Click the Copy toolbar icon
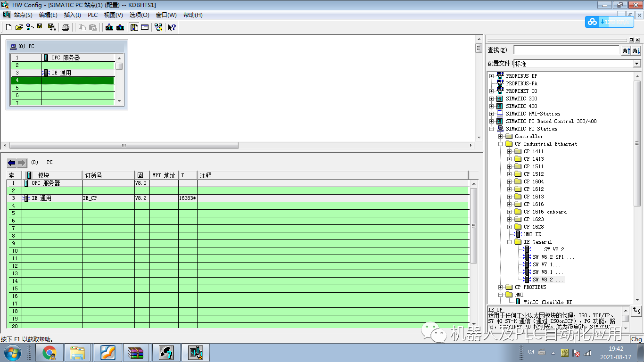Image resolution: width=644 pixels, height=362 pixels. 82,27
